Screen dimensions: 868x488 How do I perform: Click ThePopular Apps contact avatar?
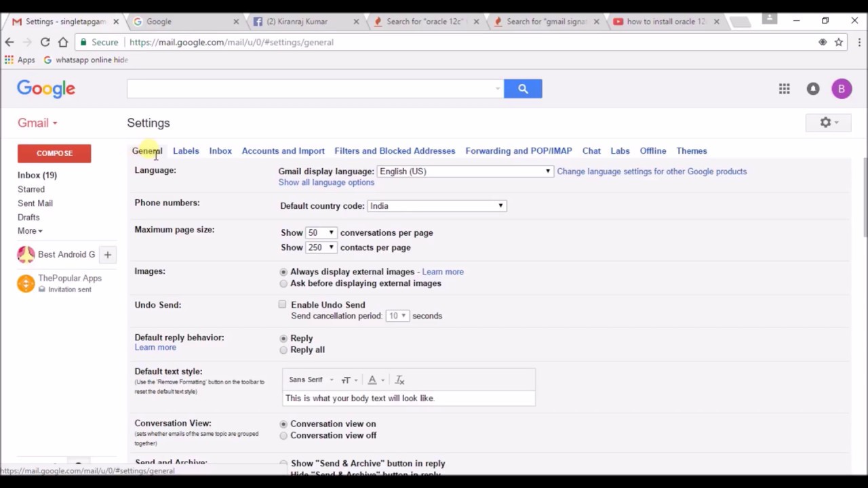click(x=26, y=283)
